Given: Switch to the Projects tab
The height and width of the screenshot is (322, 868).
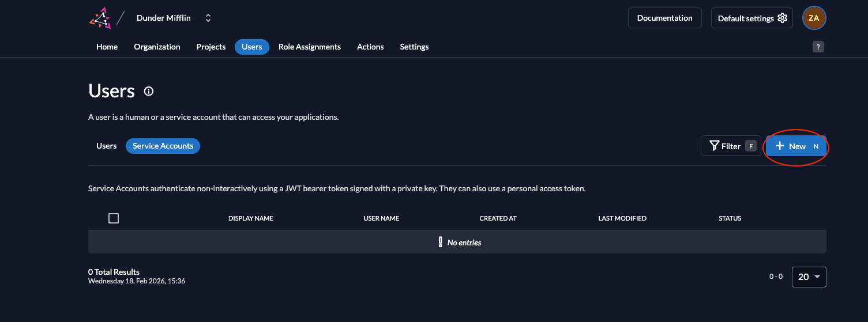Looking at the screenshot, I should (211, 47).
